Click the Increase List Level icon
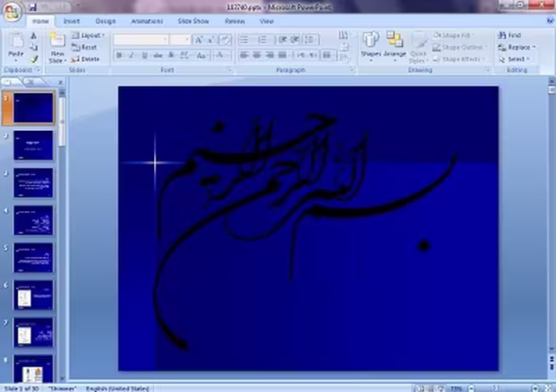 point(295,40)
